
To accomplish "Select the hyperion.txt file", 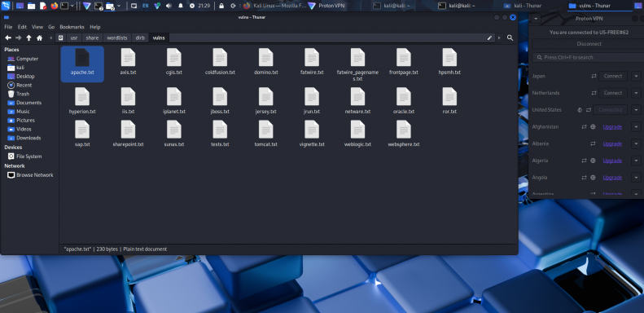I will (82, 101).
